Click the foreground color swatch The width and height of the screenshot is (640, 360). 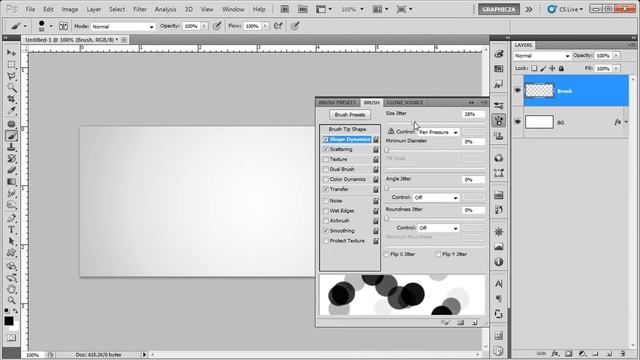pos(9,321)
